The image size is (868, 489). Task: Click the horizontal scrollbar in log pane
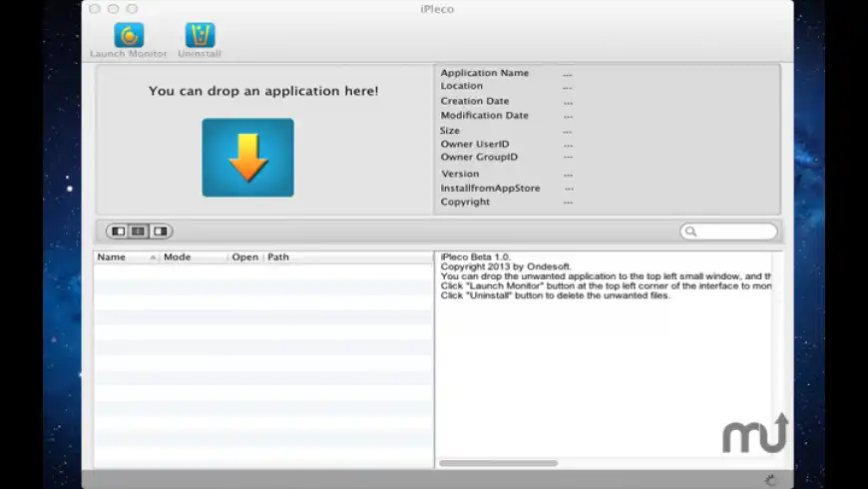499,463
